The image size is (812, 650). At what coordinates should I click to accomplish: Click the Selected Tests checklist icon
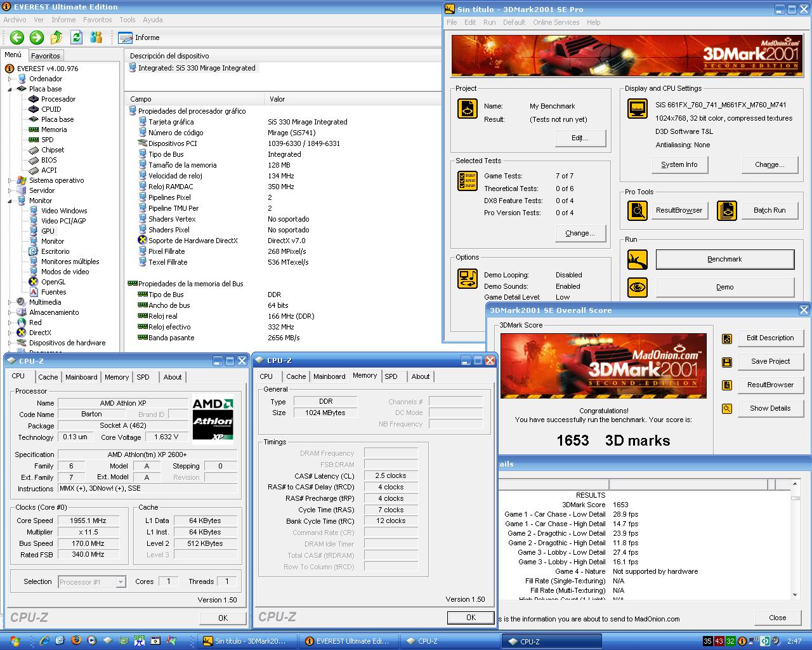[468, 181]
